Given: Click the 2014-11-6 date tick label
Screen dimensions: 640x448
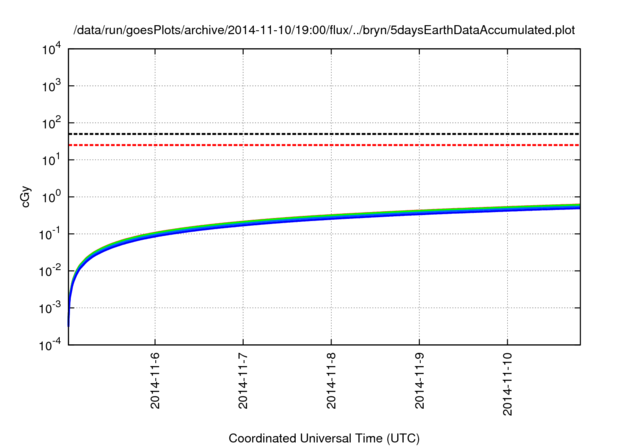Looking at the screenshot, I should pyautogui.click(x=155, y=381).
